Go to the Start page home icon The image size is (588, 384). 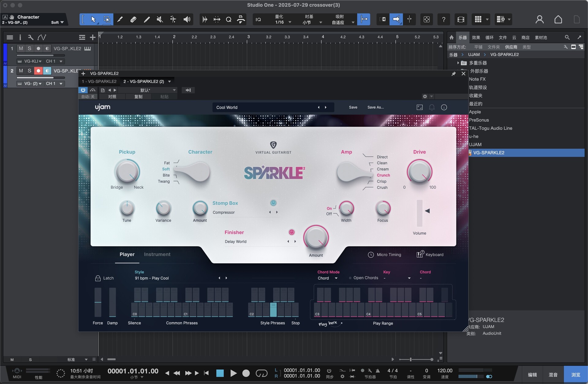(x=558, y=20)
